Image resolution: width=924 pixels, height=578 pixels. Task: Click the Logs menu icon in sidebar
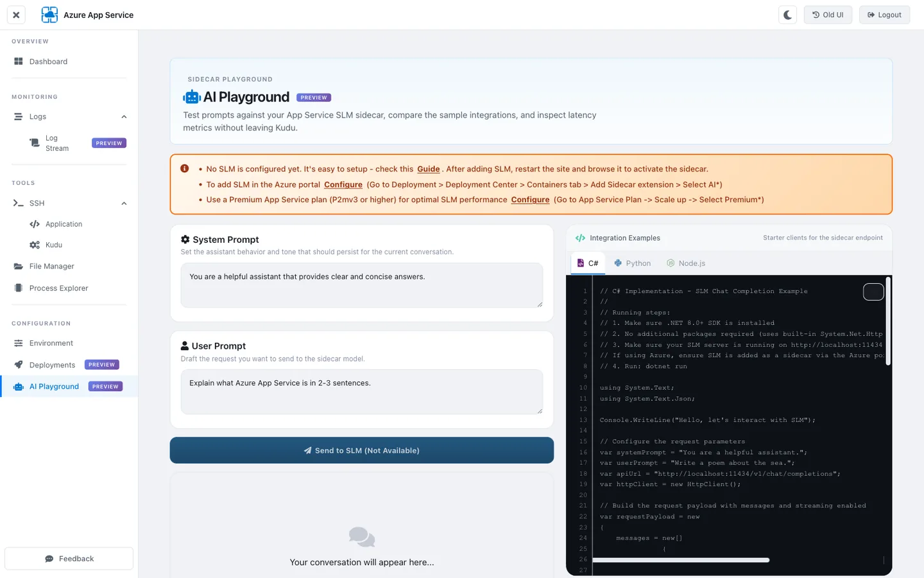coord(19,117)
